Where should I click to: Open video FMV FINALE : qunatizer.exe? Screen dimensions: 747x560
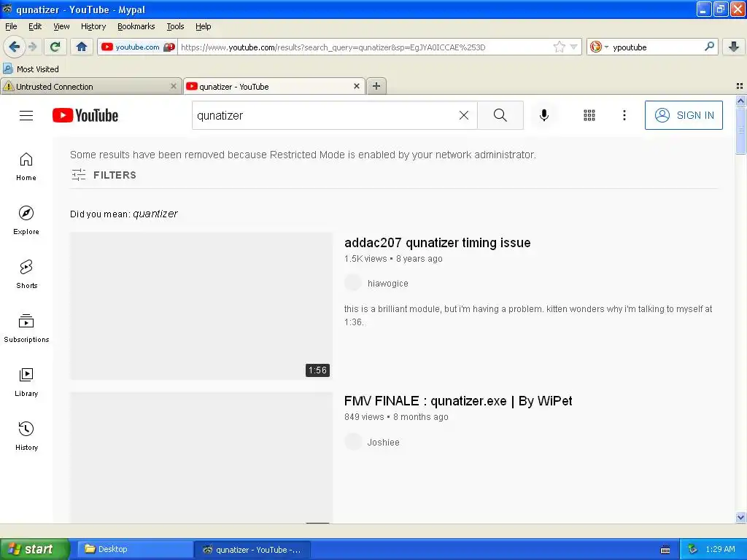point(458,401)
